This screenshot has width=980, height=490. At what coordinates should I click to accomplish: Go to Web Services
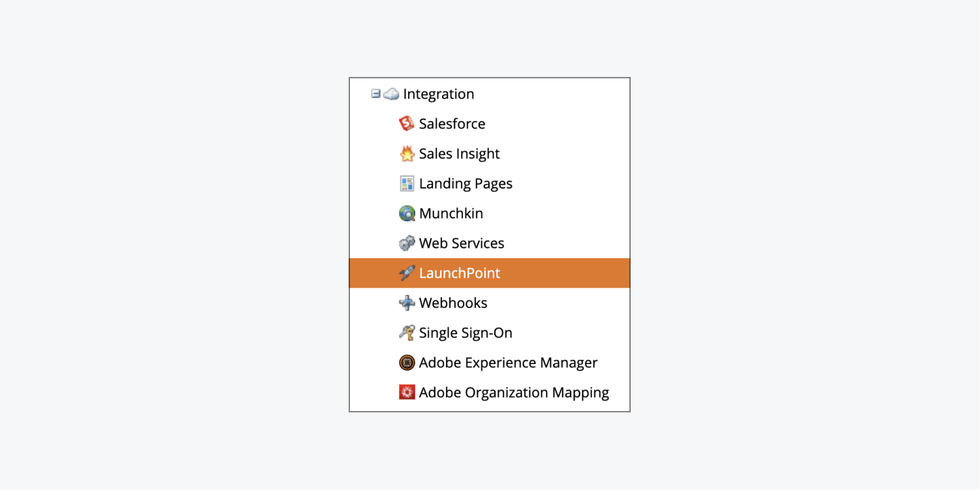click(x=462, y=243)
